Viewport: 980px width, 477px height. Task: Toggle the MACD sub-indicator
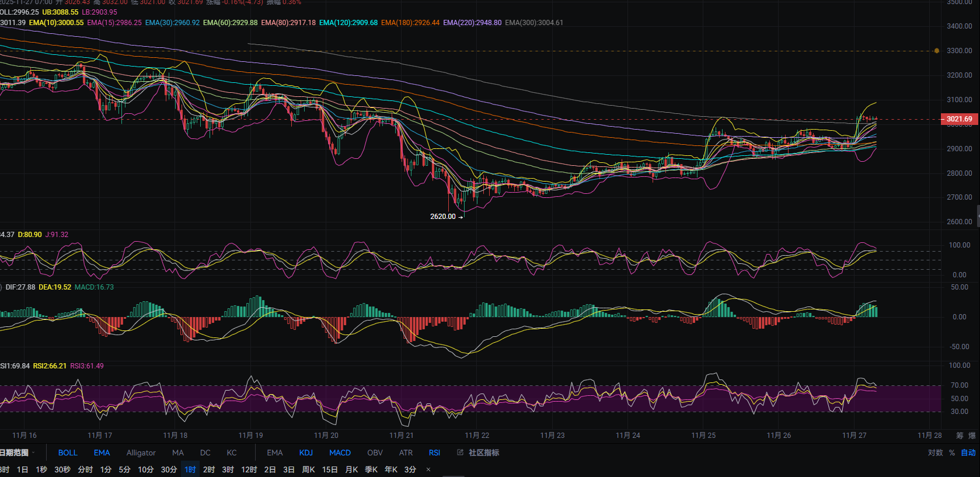click(x=340, y=452)
